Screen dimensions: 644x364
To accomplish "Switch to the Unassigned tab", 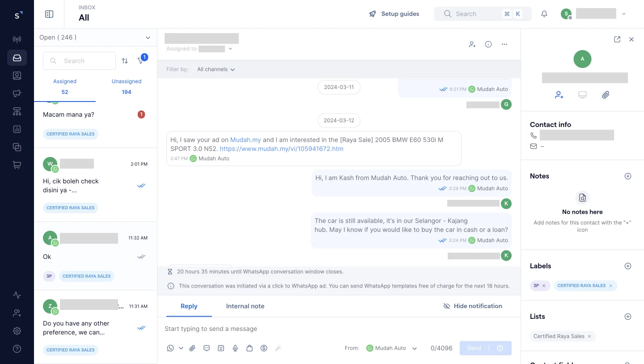I will click(127, 87).
